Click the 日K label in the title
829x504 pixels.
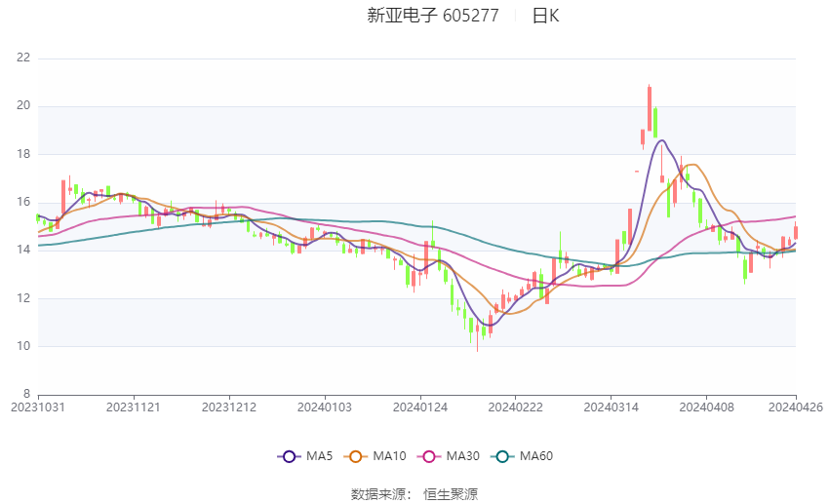click(x=545, y=16)
